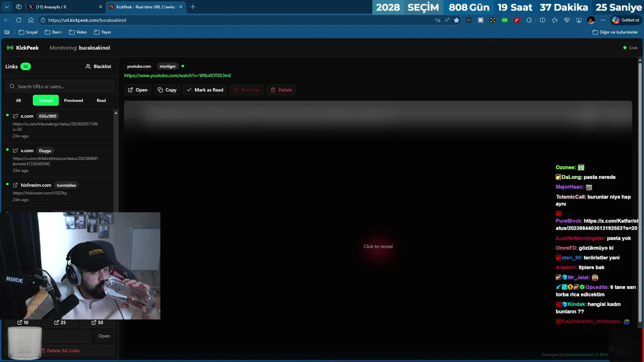Open the Sosyal bookmarks folder
Viewport: 644px width, 362px height.
click(28, 32)
